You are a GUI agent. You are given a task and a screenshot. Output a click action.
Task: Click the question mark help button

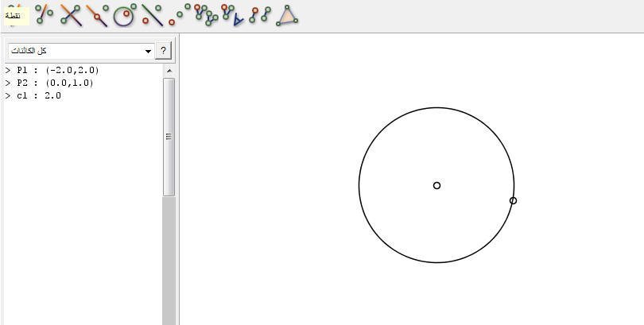[x=163, y=52]
